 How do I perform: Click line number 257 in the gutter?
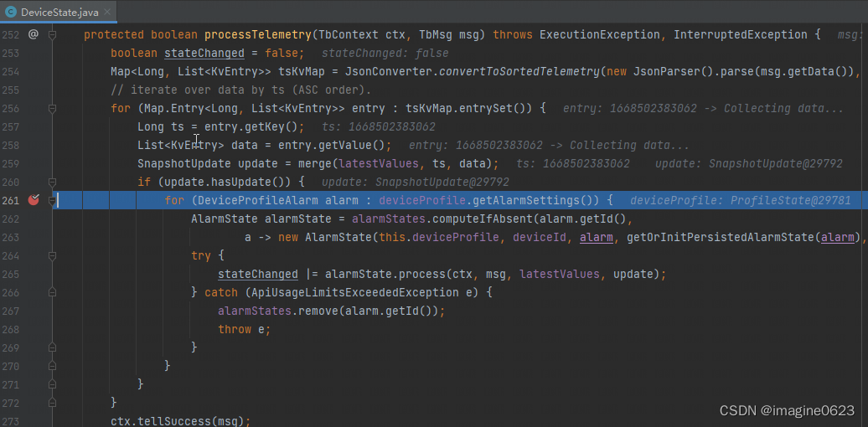pos(11,126)
